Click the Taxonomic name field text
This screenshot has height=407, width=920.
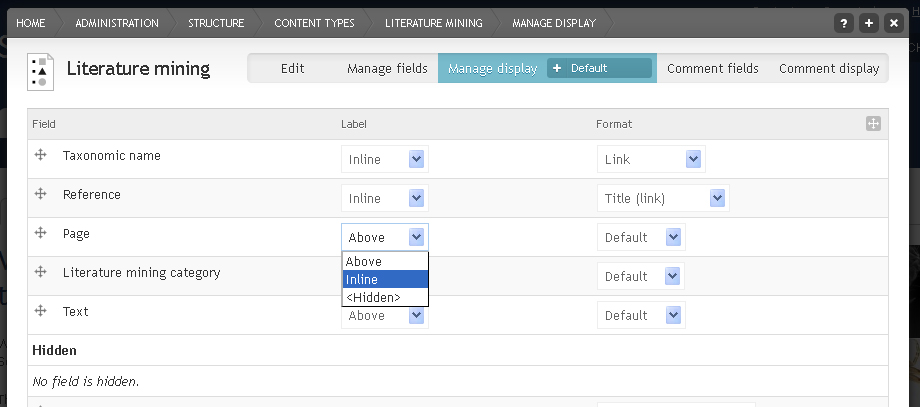pos(111,155)
